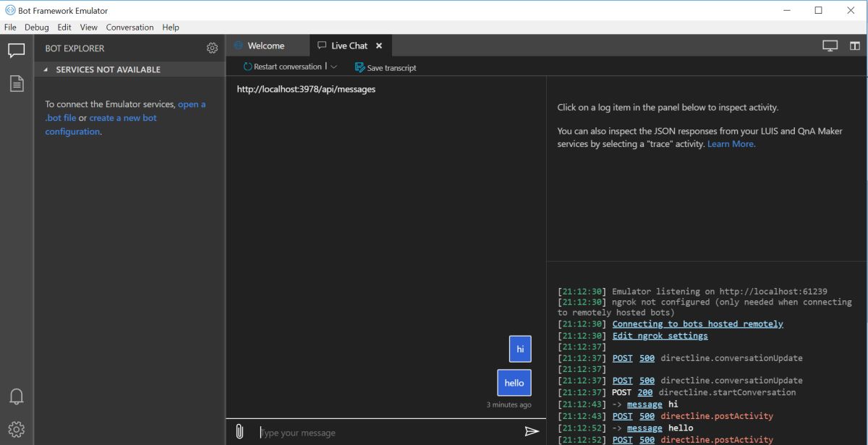Toggle presentation mode monitor icon

pyautogui.click(x=830, y=46)
